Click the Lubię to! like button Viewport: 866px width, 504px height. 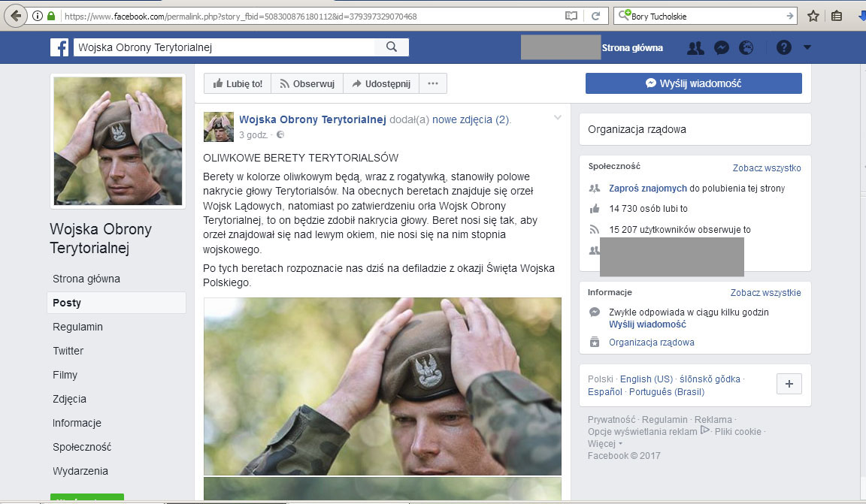[x=238, y=83]
